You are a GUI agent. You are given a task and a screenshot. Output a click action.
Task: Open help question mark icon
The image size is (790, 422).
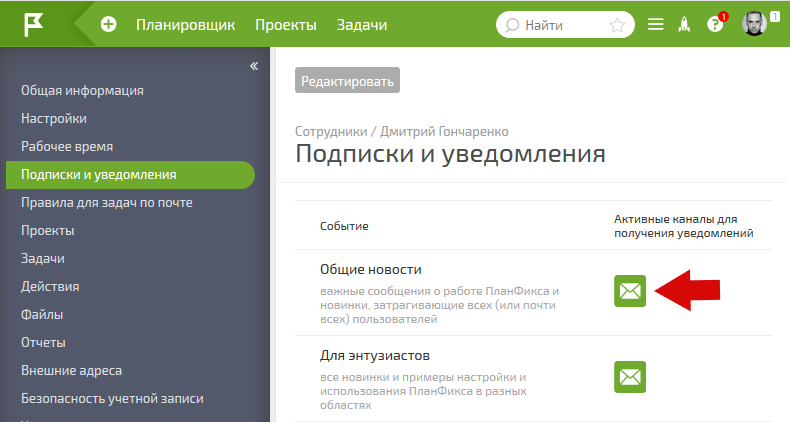(715, 24)
